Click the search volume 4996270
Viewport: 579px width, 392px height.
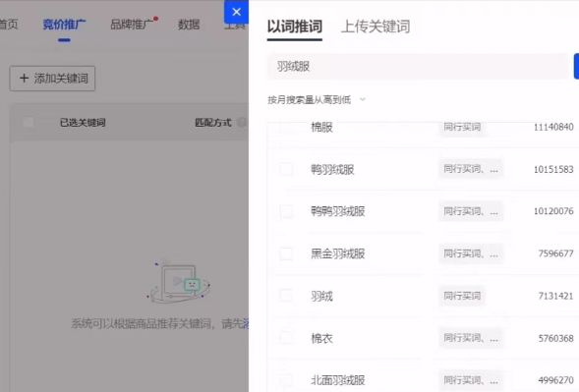555,380
